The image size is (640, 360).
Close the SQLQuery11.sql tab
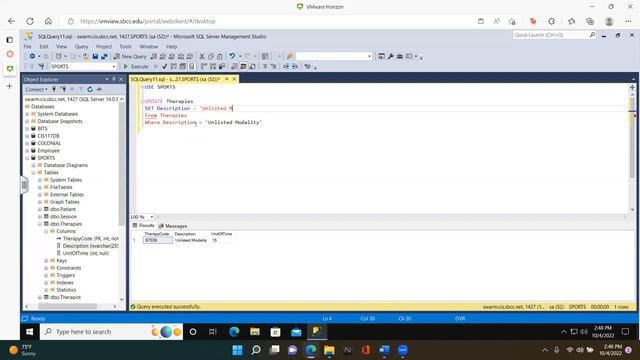(234, 79)
